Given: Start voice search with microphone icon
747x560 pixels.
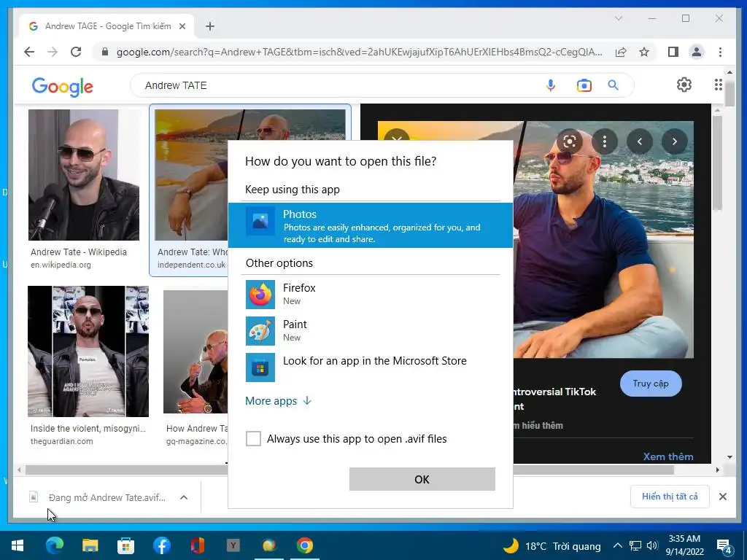Looking at the screenshot, I should click(551, 85).
